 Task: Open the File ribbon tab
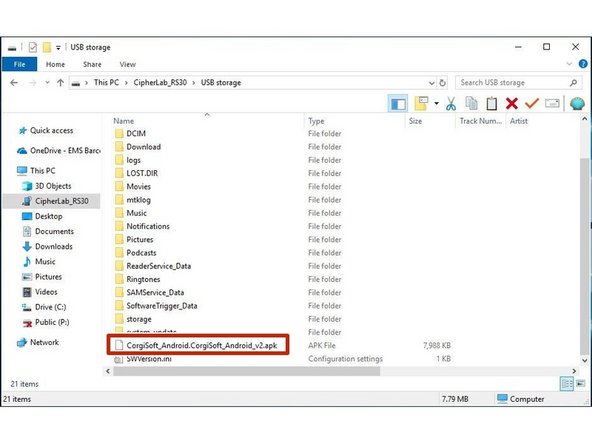20,64
